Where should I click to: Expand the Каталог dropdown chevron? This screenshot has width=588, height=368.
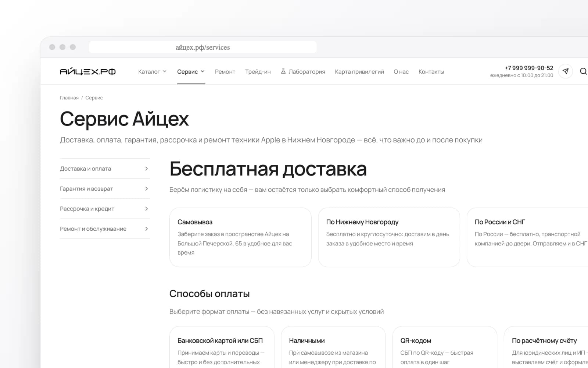(165, 71)
